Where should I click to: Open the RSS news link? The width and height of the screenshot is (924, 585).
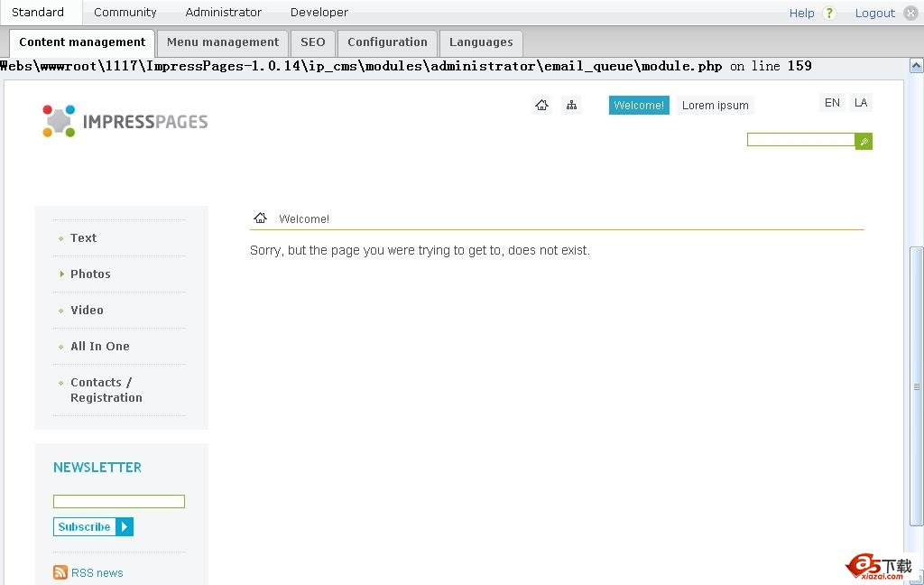[97, 572]
